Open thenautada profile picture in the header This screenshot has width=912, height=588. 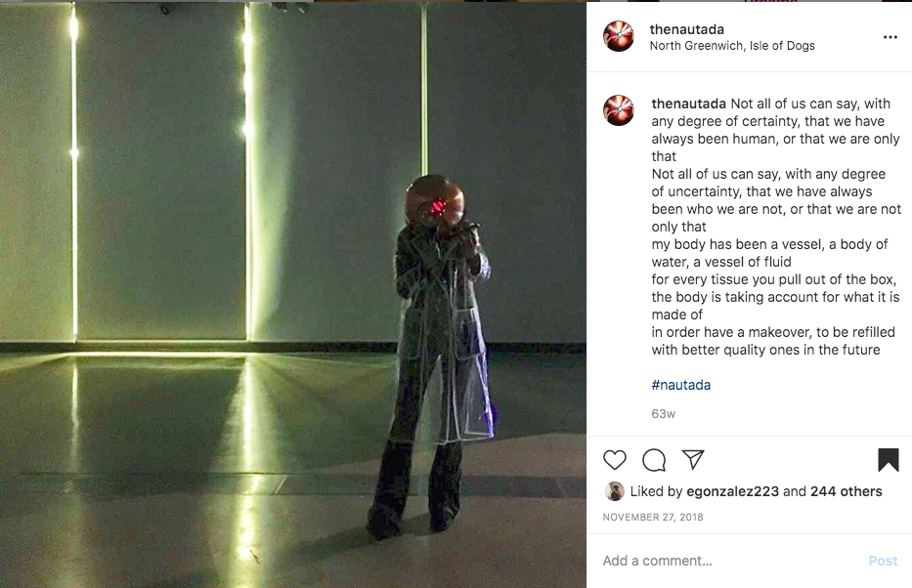click(x=619, y=36)
